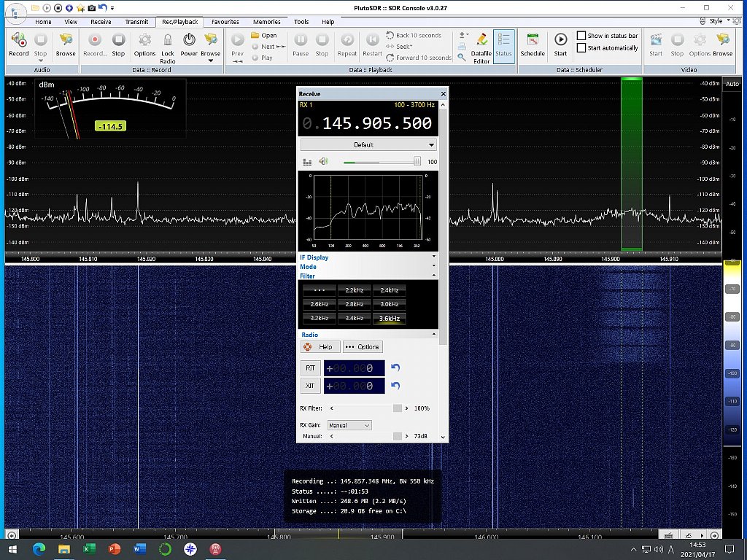Stop the data recording in Data :: Record
The width and height of the screenshot is (747, 560).
[118, 44]
